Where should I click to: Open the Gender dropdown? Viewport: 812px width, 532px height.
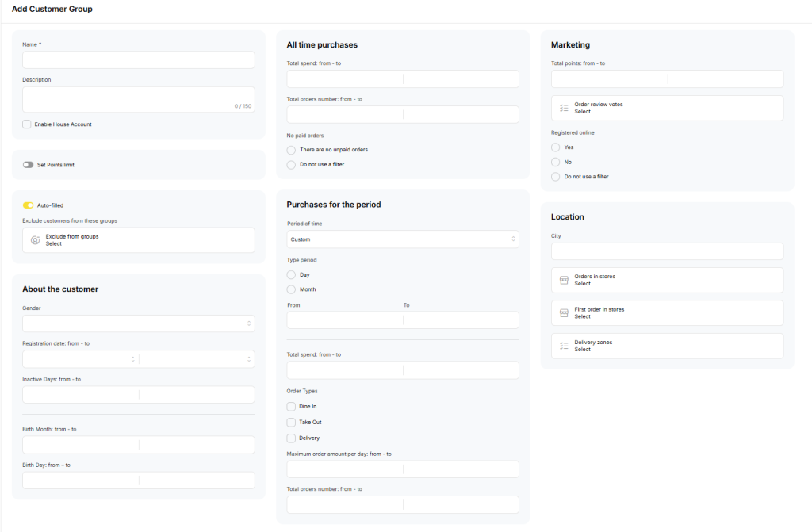coord(138,323)
